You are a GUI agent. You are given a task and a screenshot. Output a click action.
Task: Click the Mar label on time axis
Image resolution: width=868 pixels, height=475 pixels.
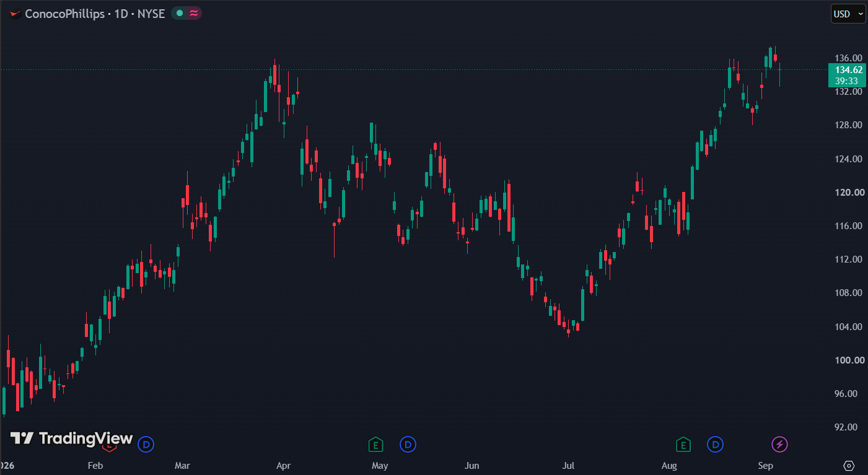pos(182,465)
